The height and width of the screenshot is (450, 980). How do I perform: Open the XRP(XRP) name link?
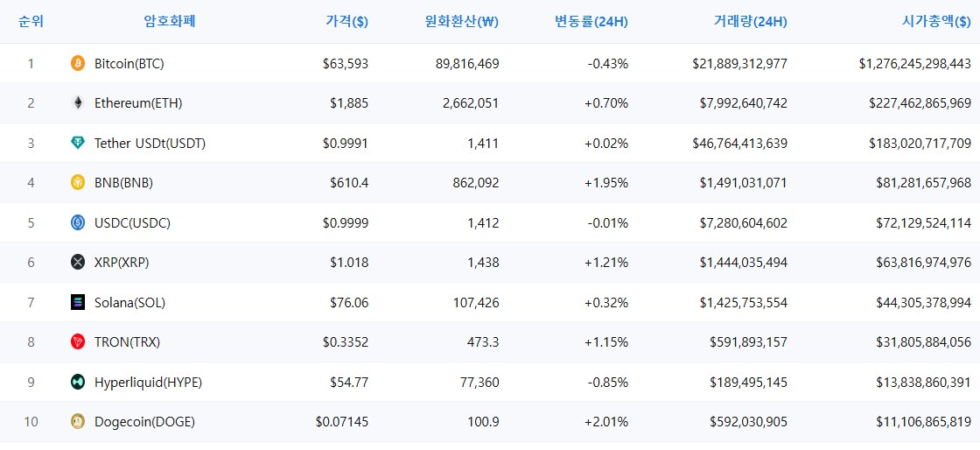coord(122,263)
